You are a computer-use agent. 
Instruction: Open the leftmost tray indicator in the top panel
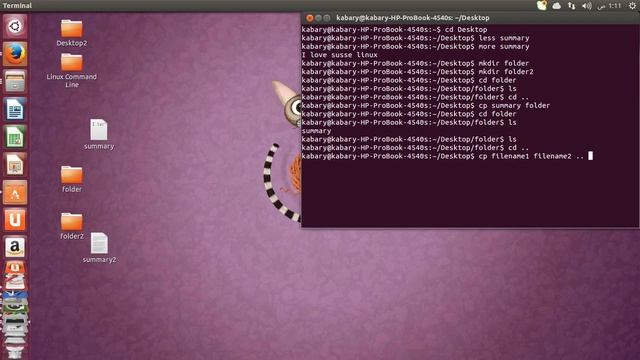(542, 5)
